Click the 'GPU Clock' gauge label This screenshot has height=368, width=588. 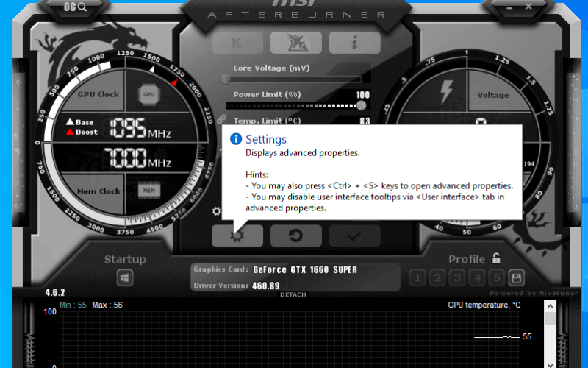[x=98, y=94]
